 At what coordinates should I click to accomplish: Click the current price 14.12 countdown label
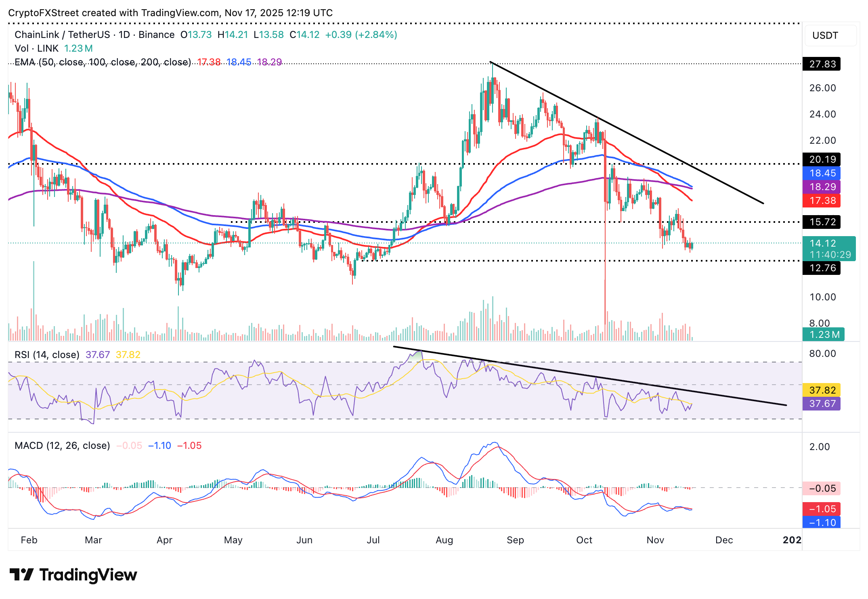click(x=828, y=249)
